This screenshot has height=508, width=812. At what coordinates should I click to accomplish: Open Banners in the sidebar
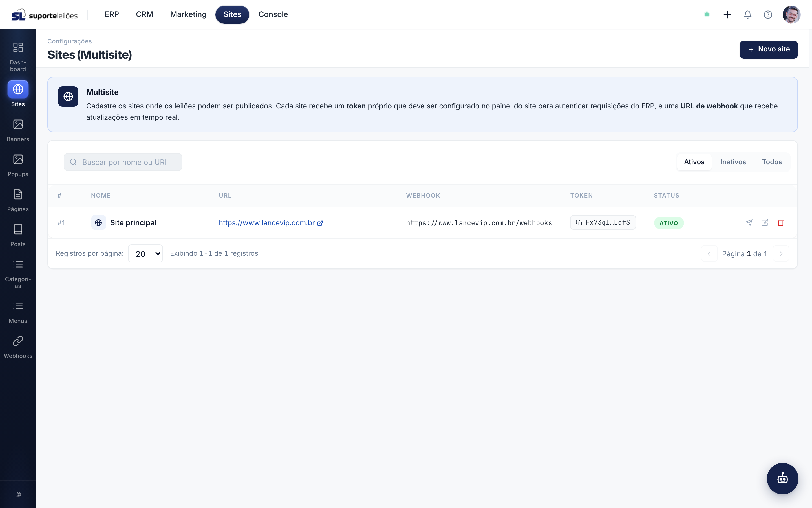click(18, 130)
